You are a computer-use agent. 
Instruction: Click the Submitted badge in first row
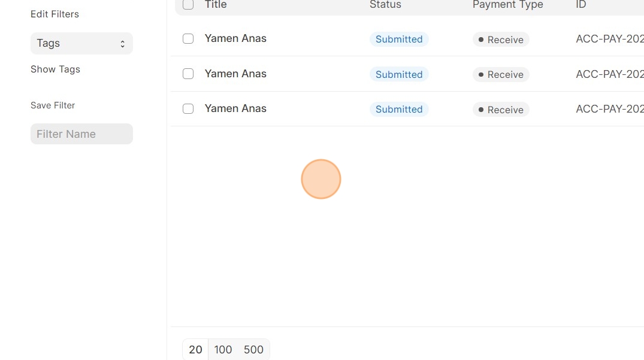pos(399,39)
